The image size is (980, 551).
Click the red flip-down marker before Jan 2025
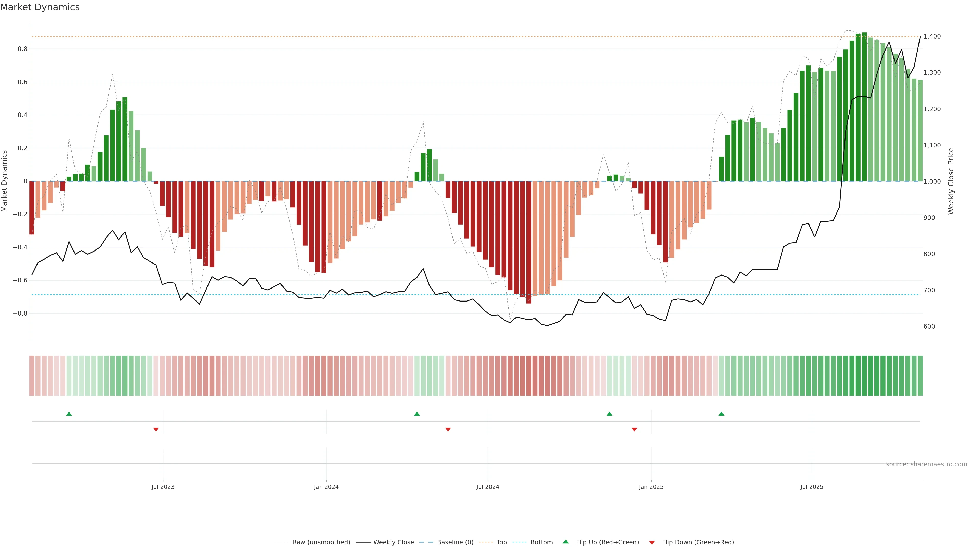pos(634,429)
